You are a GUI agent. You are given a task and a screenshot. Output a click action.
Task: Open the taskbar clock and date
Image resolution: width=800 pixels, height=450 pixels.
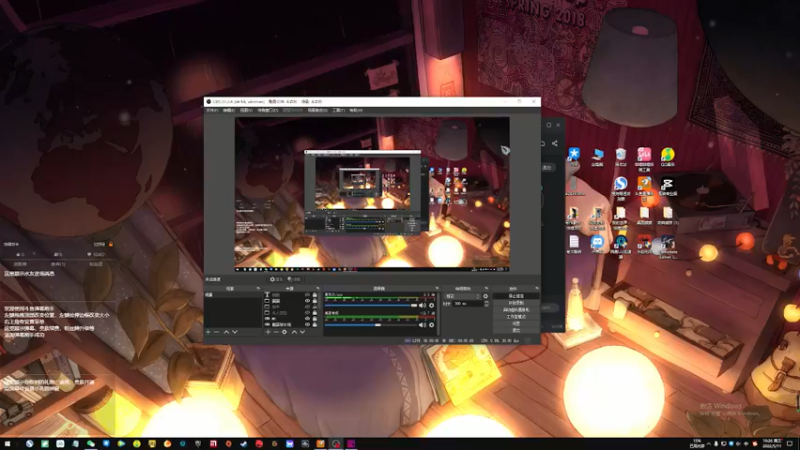[771, 443]
